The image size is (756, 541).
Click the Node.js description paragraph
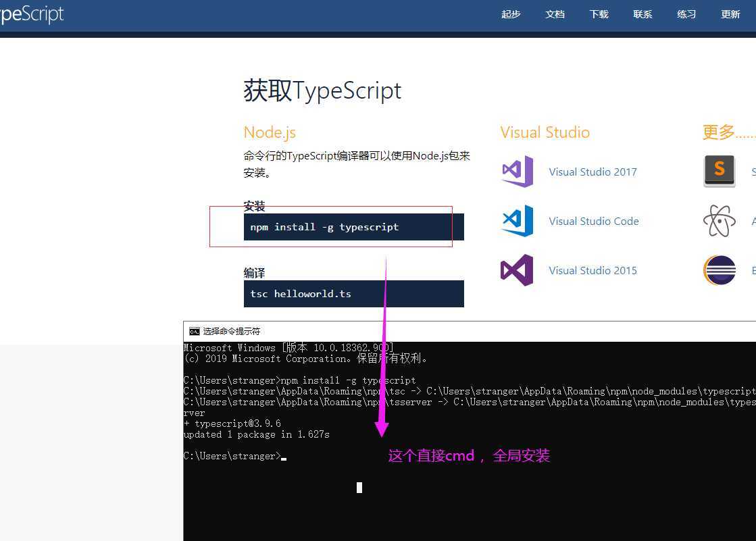click(x=357, y=164)
